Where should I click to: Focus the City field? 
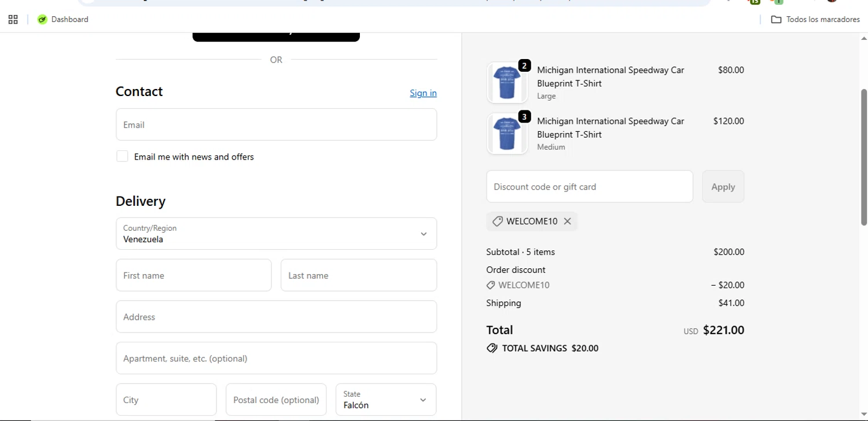166,400
